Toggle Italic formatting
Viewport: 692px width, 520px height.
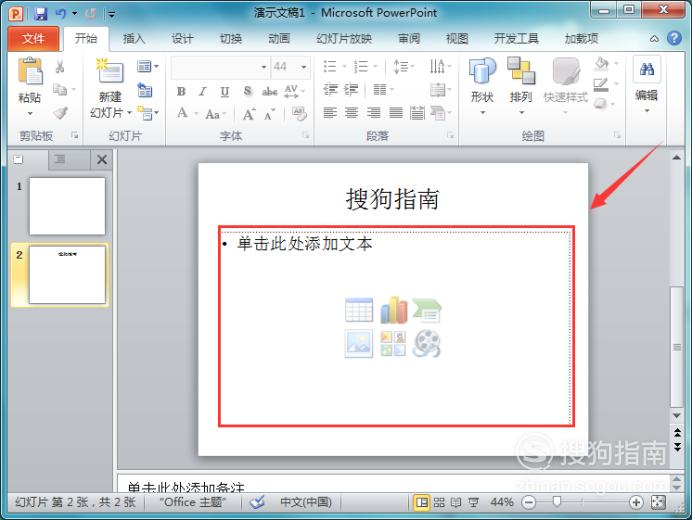203,91
